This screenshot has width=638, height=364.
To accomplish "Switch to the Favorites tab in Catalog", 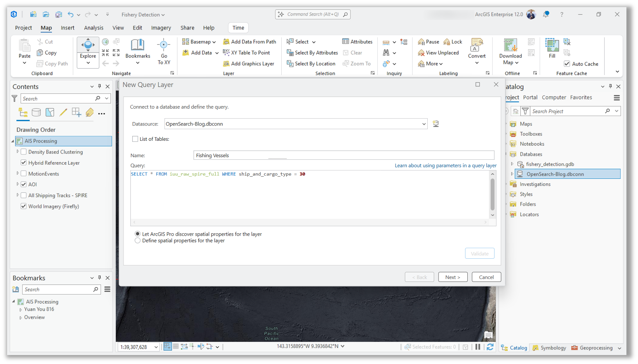I will 581,97.
